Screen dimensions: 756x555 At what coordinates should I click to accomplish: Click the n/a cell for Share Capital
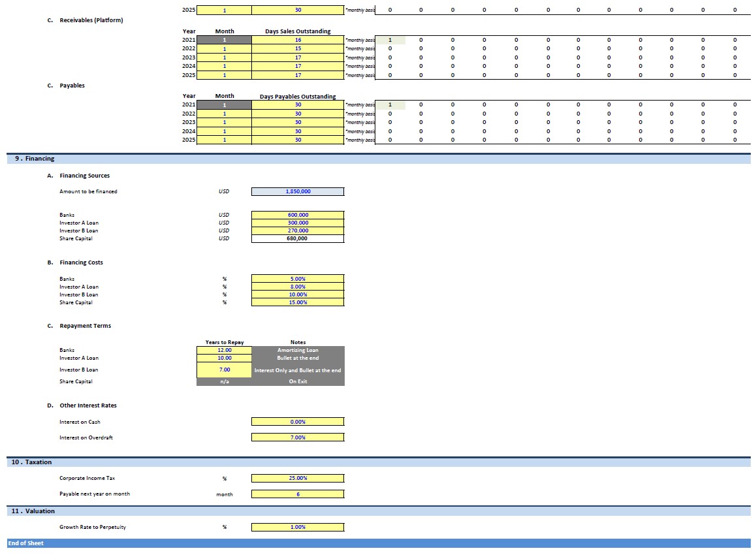tap(224, 381)
